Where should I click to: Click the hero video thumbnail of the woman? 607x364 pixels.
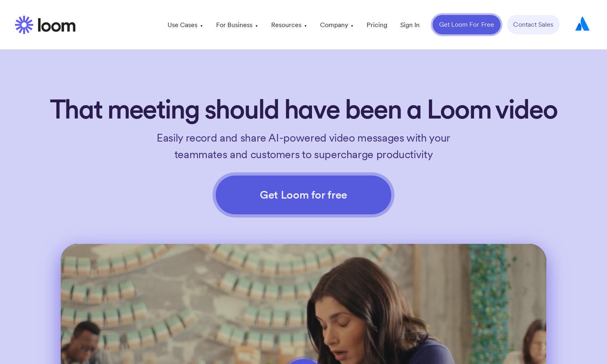(303, 304)
